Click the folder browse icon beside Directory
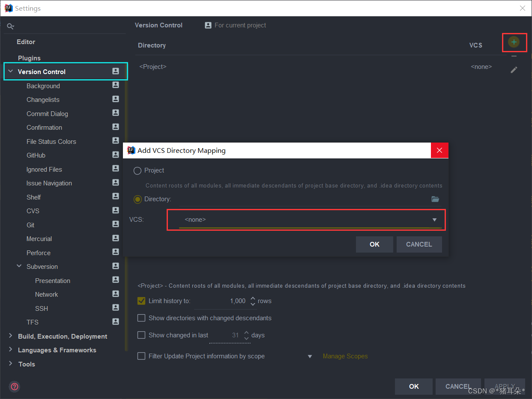The image size is (532, 399). [x=435, y=199]
